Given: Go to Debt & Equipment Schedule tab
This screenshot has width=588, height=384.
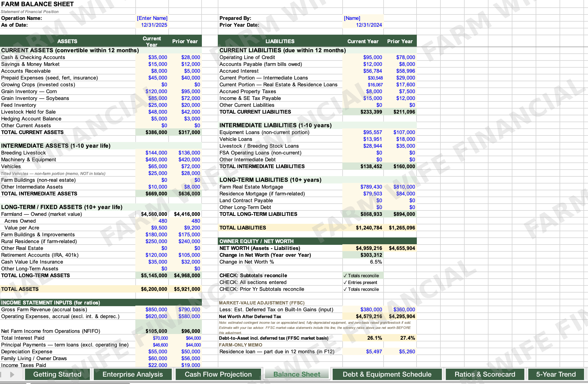Looking at the screenshot, I should click(x=387, y=374).
